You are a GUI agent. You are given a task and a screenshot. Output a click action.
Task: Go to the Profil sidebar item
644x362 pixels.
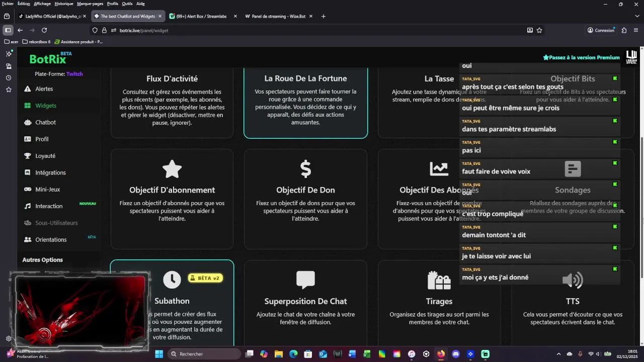(42, 139)
